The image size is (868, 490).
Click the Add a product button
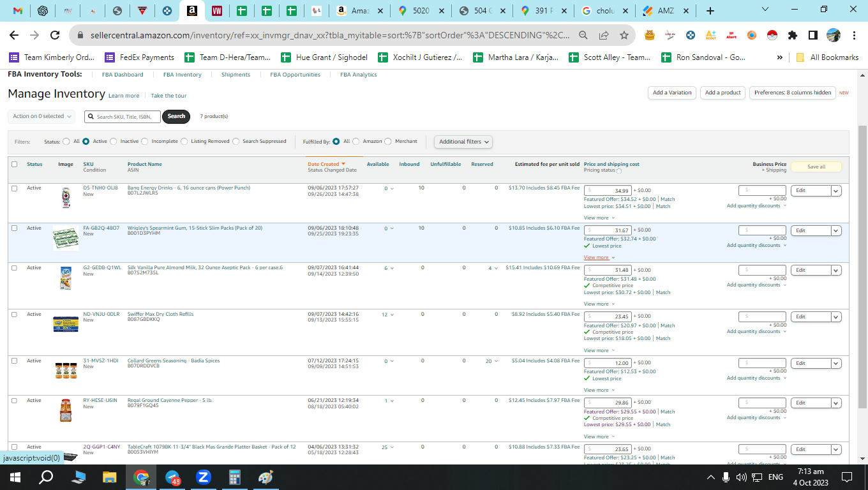(x=723, y=93)
